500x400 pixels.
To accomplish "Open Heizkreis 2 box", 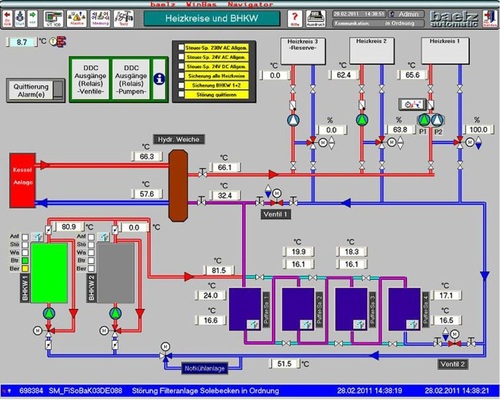I will click(372, 51).
